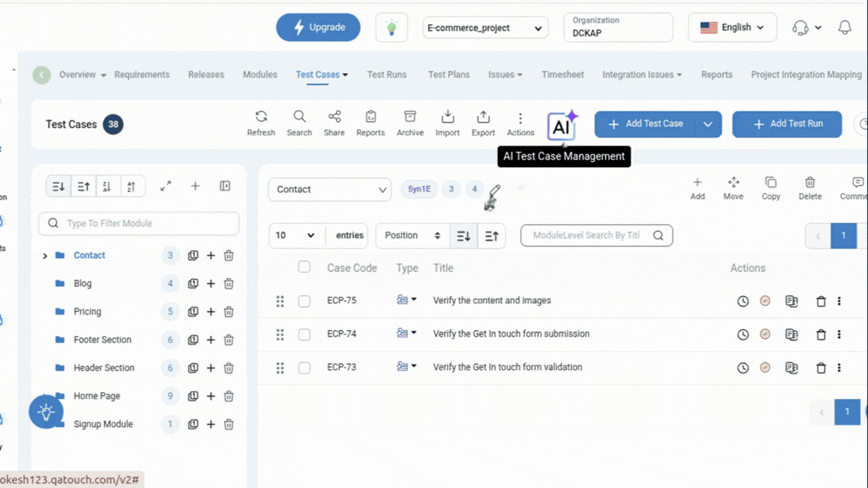Export test cases via Export icon

[483, 123]
